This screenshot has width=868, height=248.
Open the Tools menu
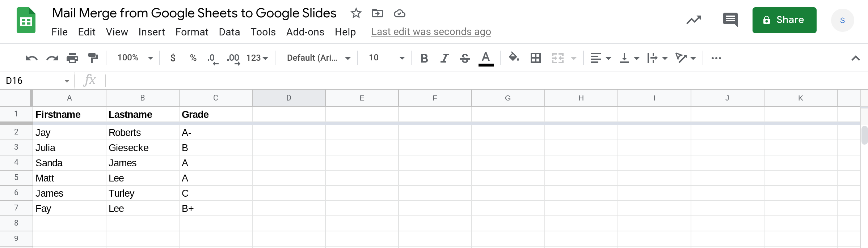pos(263,32)
